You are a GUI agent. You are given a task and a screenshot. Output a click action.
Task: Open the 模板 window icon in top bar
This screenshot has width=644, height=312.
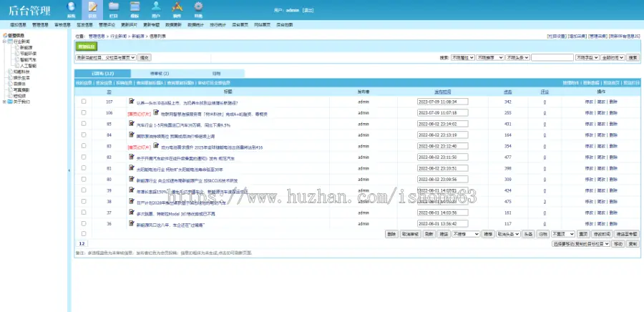tap(135, 6)
